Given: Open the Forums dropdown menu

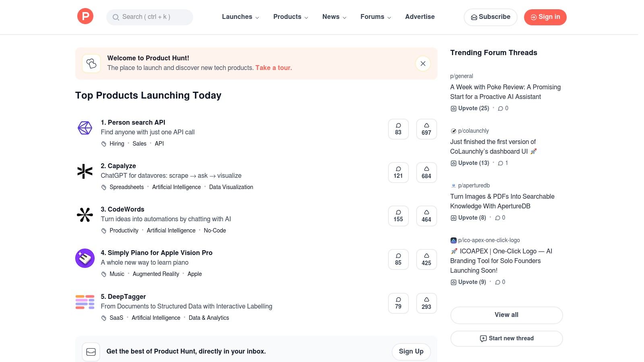Looking at the screenshot, I should [376, 17].
